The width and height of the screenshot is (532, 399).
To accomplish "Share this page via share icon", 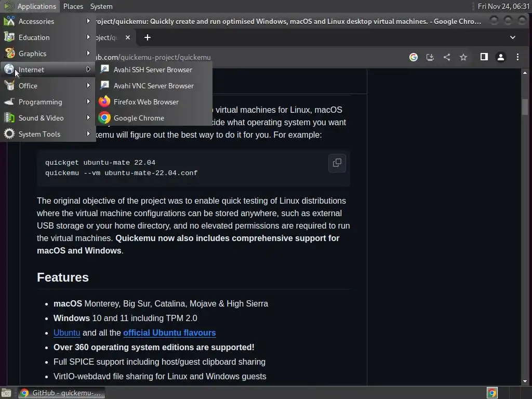I will pyautogui.click(x=447, y=57).
